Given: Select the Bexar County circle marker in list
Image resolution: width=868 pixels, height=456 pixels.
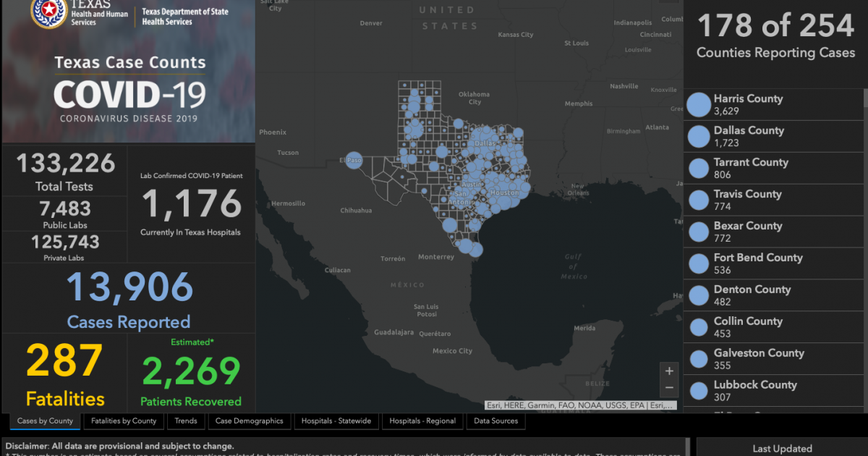Looking at the screenshot, I should click(x=699, y=232).
